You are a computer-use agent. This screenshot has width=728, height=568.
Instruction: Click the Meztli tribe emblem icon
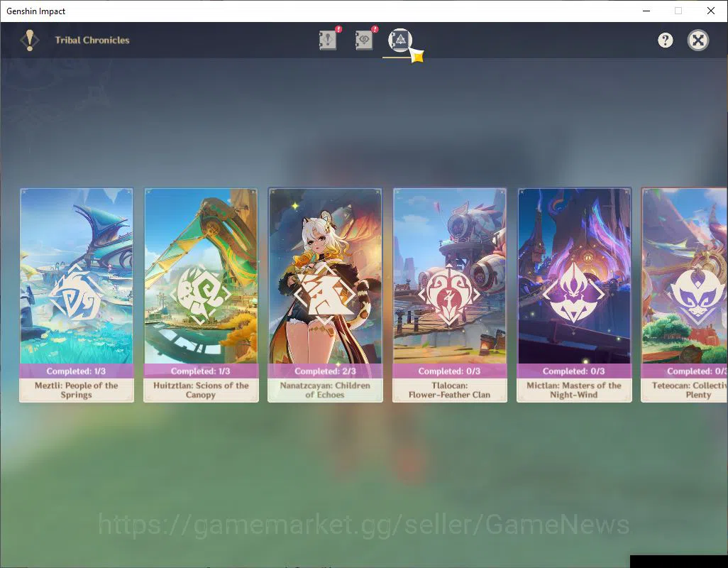[76, 295]
